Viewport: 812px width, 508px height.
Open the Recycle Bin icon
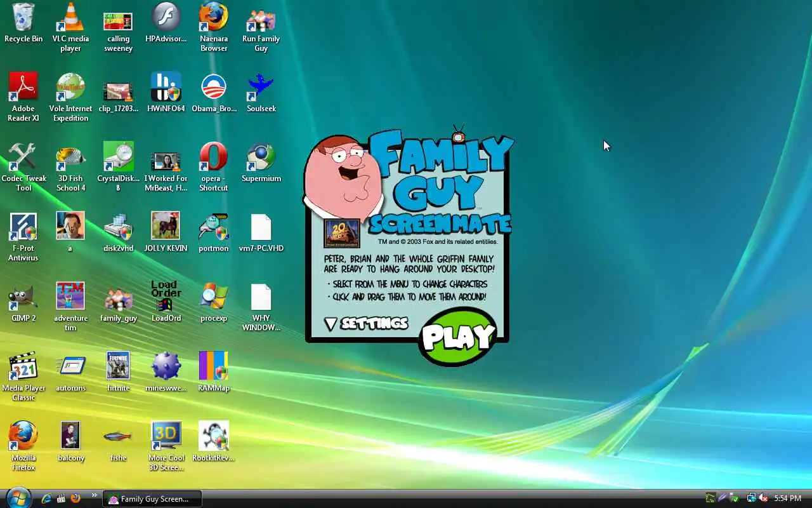(x=23, y=24)
